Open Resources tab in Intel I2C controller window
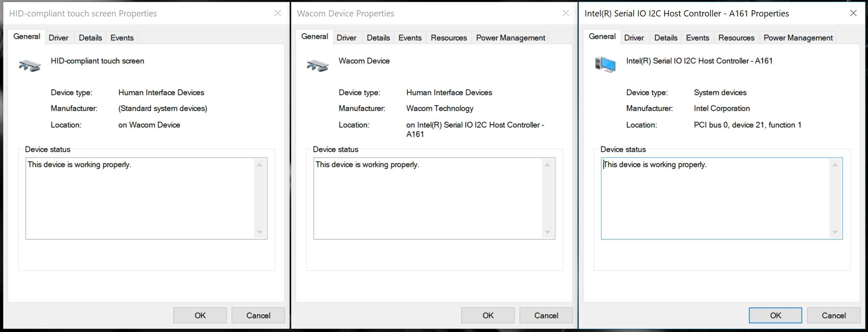The image size is (868, 332). coord(737,38)
